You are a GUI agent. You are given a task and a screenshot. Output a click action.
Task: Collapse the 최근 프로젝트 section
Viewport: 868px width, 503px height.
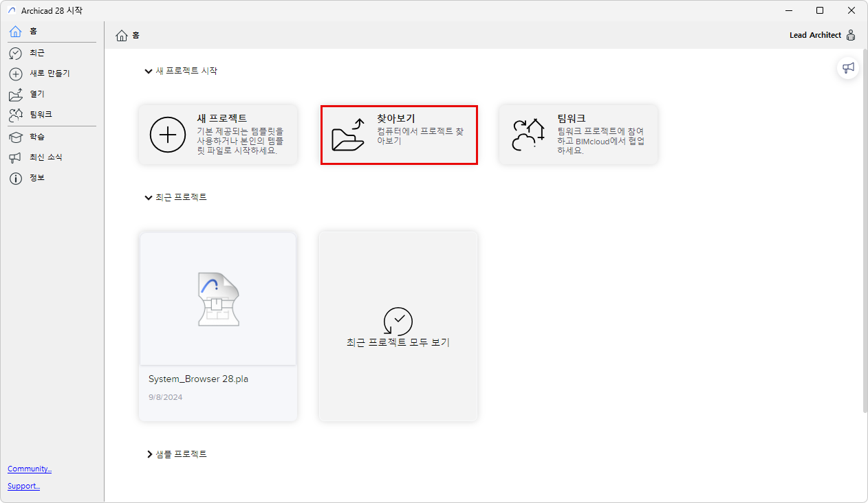click(x=149, y=197)
